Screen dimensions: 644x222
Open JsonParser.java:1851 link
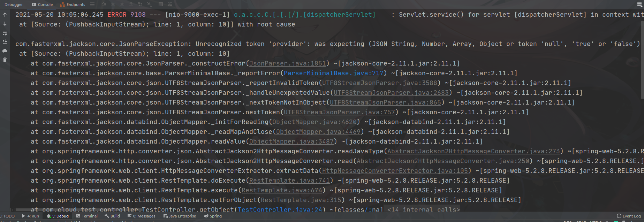tap(288, 63)
